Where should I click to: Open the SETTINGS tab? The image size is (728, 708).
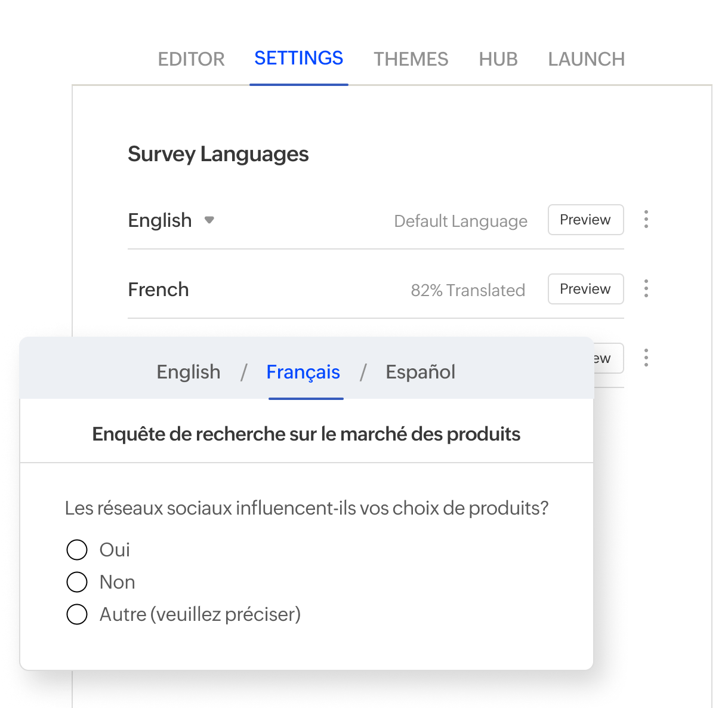pyautogui.click(x=298, y=59)
